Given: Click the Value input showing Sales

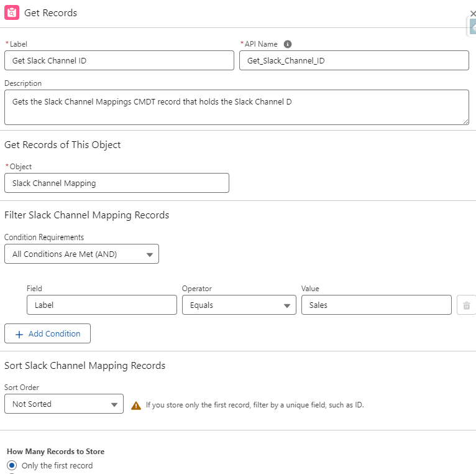Looking at the screenshot, I should (377, 305).
